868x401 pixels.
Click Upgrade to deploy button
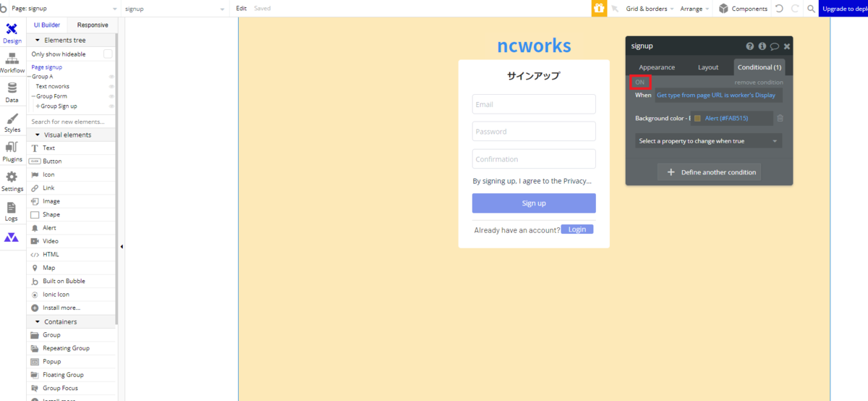843,9
